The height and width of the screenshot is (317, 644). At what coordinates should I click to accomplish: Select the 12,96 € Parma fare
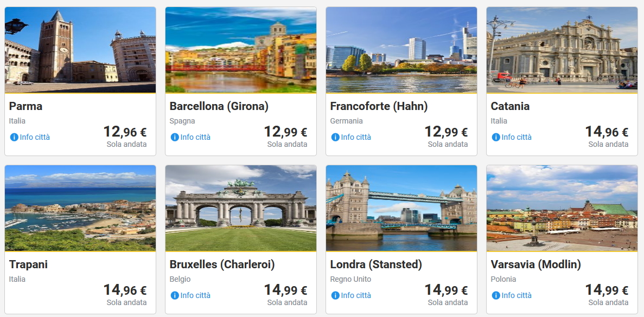(125, 132)
